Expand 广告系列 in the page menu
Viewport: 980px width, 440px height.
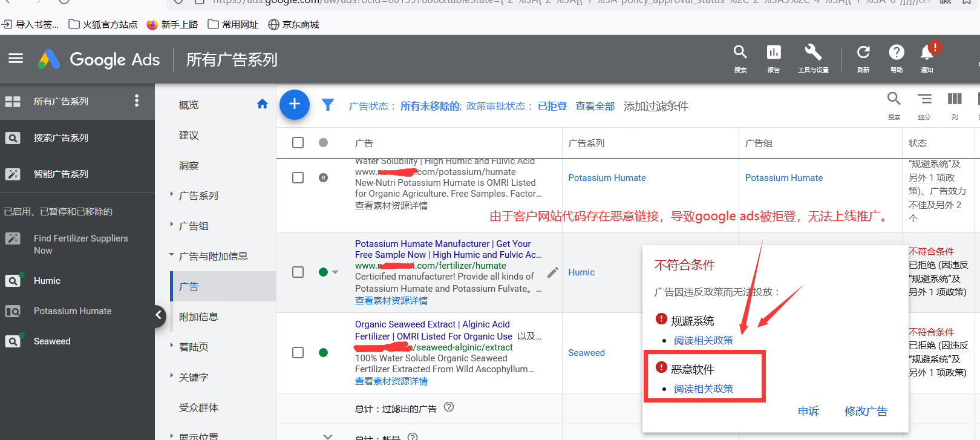(172, 194)
